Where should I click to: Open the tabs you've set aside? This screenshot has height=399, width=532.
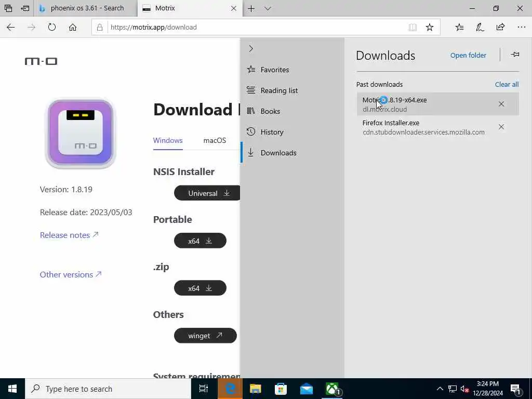point(8,8)
